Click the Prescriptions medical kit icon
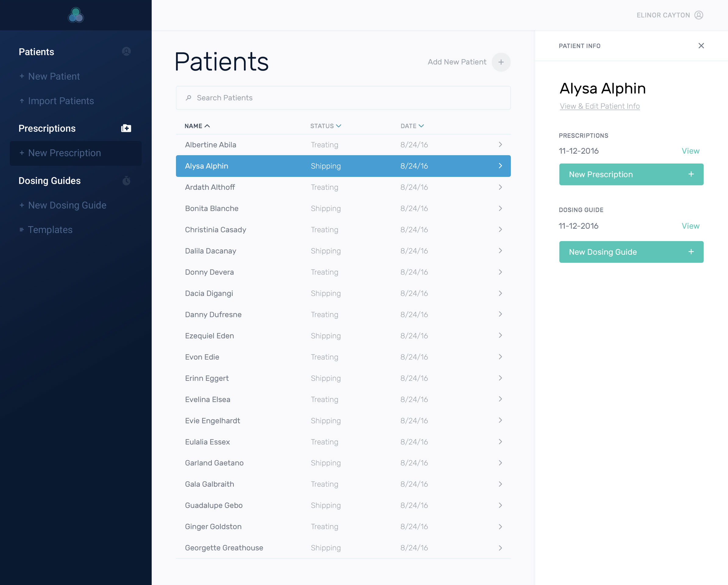728x585 pixels. click(126, 128)
